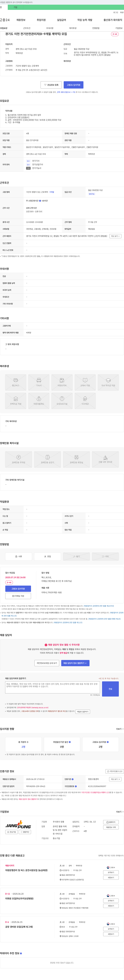124x980 pixels.
Task: Click the top 고용24 입사지원 button
Action: (x=74, y=85)
